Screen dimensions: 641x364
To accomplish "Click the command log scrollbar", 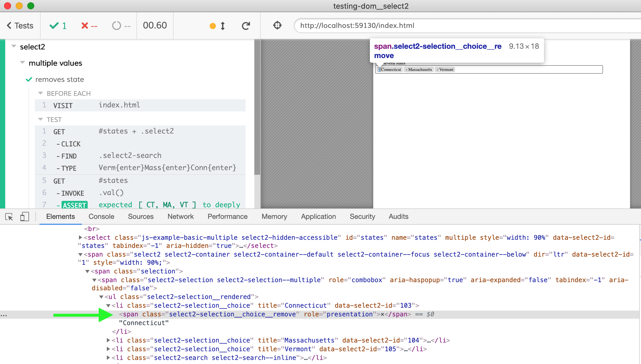I will coord(257,107).
